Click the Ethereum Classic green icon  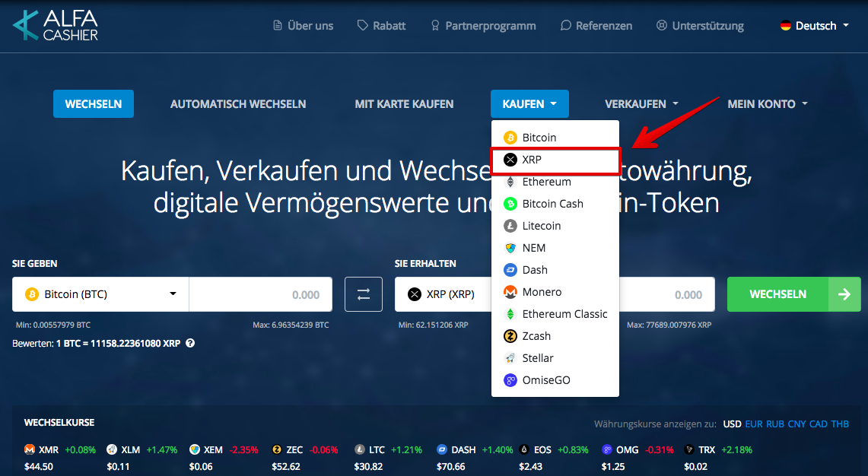point(510,314)
